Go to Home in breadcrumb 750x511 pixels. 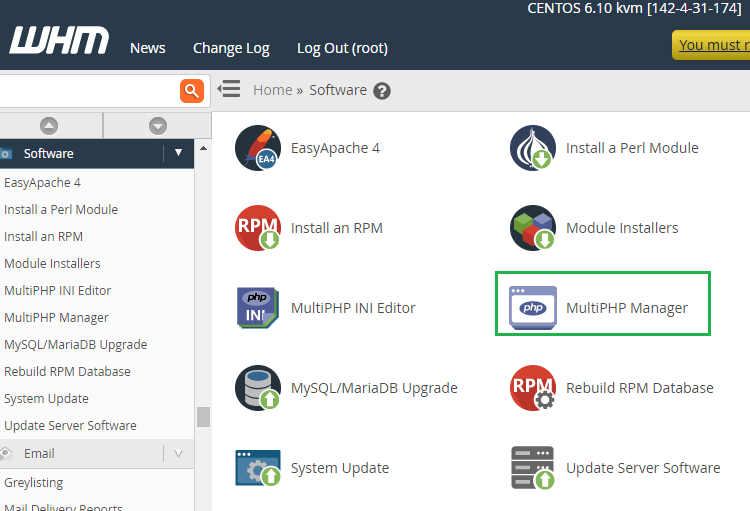[273, 90]
